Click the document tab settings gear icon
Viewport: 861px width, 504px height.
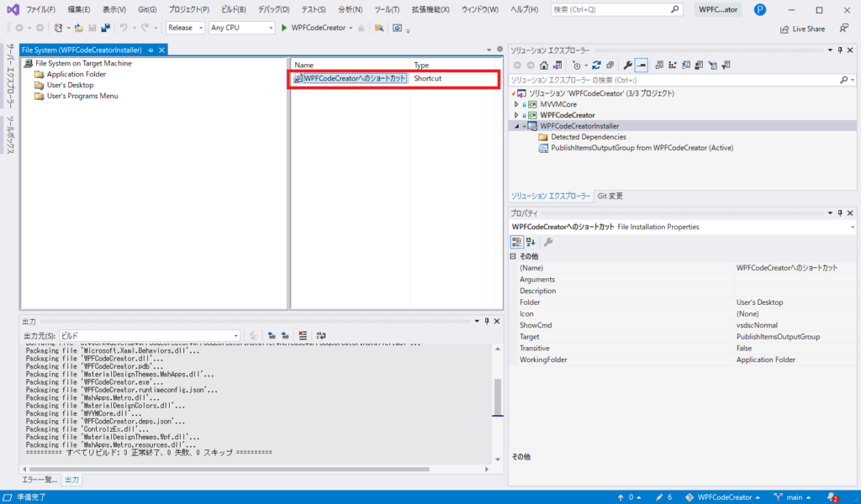click(x=499, y=50)
